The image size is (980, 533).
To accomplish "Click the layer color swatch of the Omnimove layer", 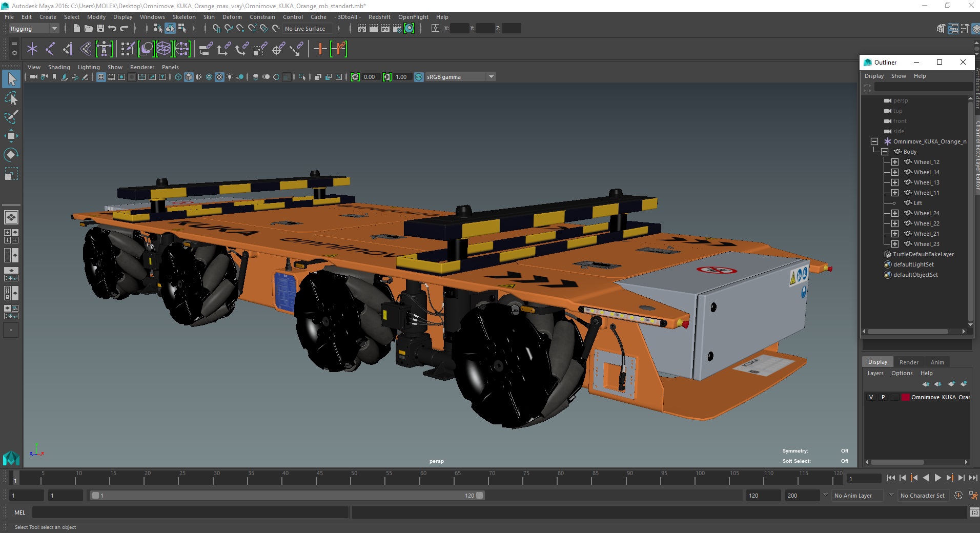I will click(906, 397).
